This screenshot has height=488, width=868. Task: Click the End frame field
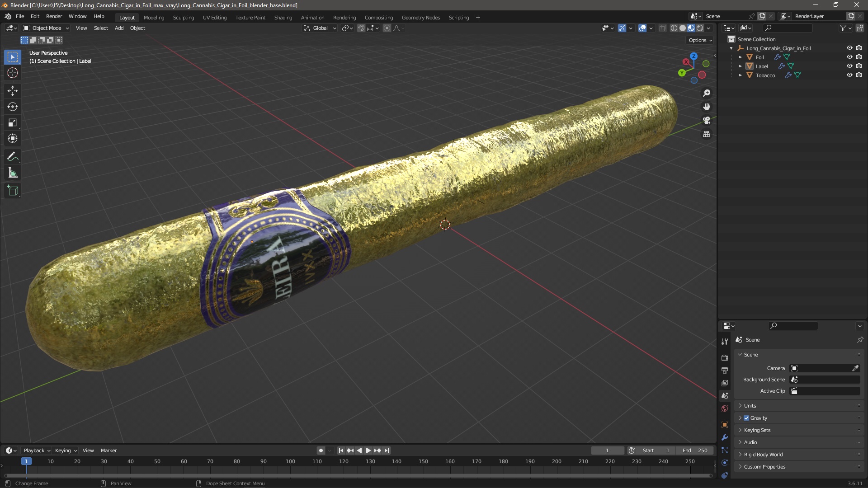pos(695,450)
